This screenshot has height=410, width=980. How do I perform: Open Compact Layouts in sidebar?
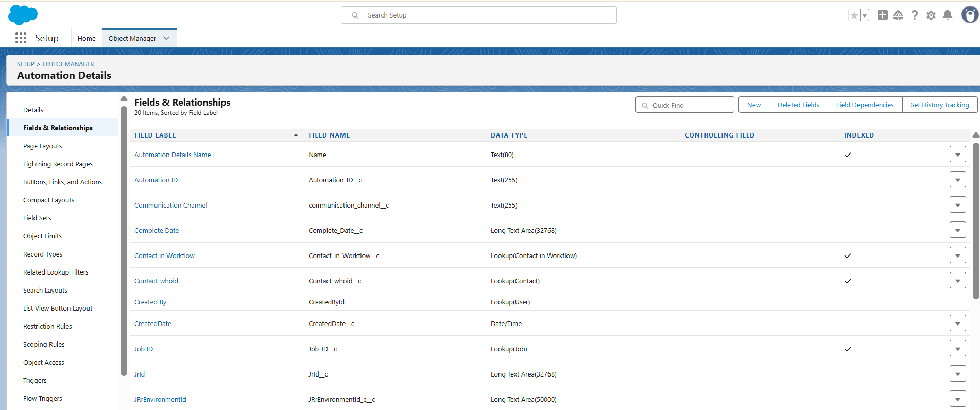pyautogui.click(x=48, y=200)
